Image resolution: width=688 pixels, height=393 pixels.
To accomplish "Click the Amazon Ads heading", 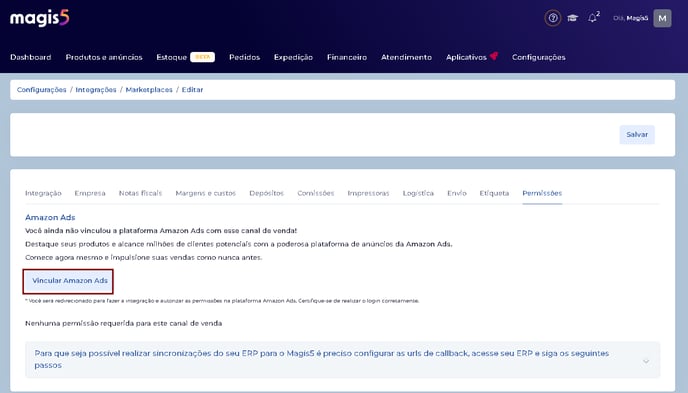I will pyautogui.click(x=50, y=218).
